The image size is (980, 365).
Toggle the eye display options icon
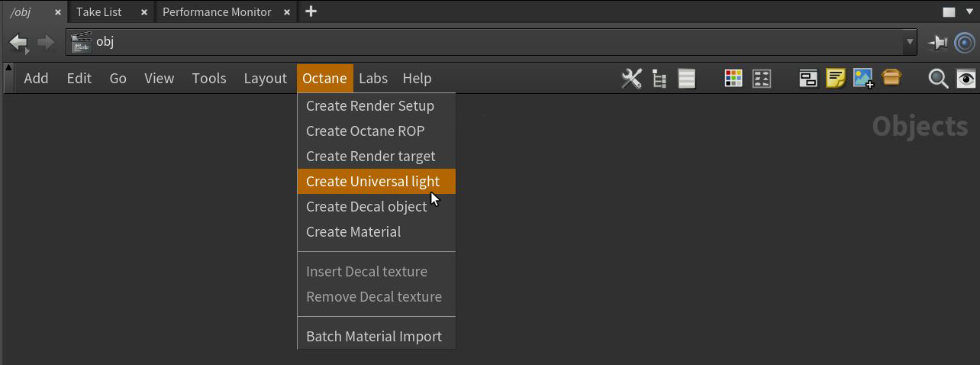point(966,79)
